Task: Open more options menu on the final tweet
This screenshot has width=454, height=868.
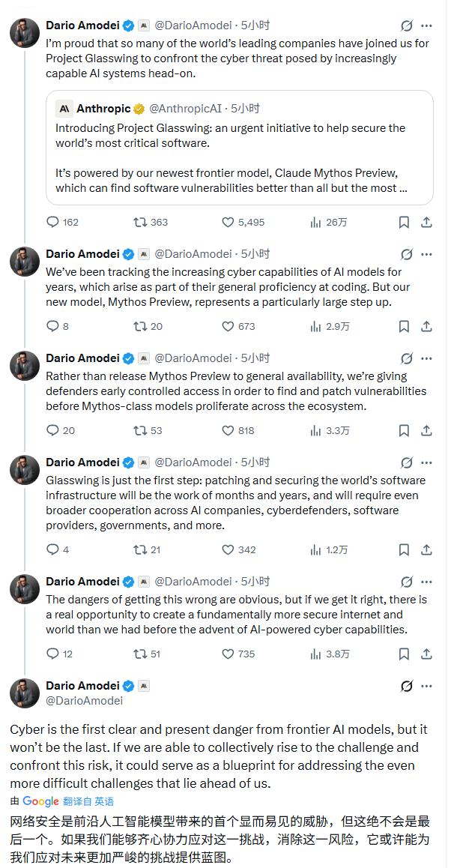Action: click(427, 686)
